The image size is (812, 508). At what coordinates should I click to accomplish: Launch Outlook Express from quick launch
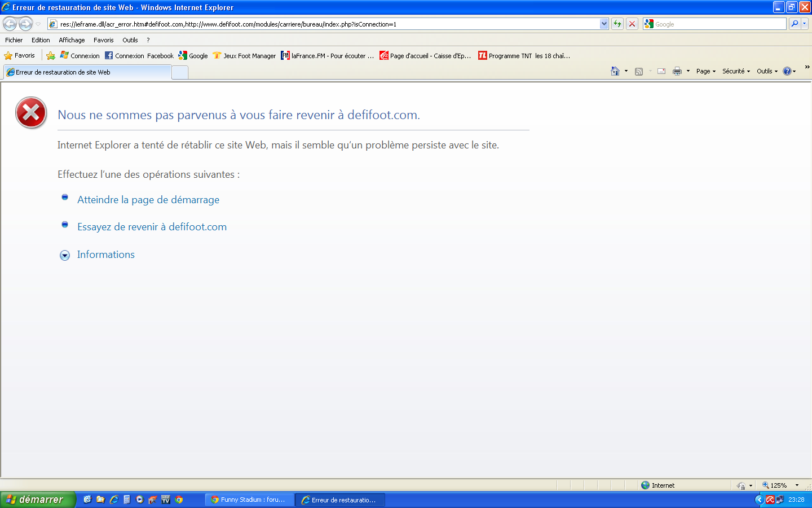[87, 500]
